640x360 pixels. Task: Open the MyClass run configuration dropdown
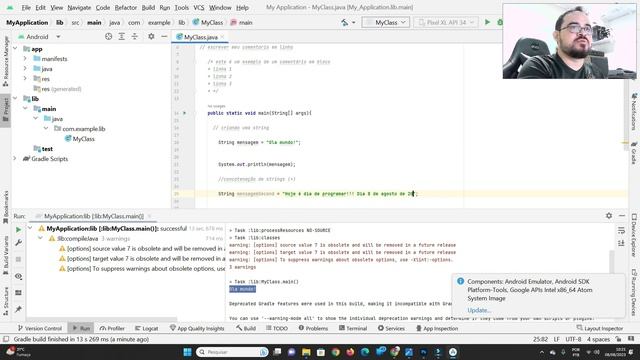click(x=386, y=22)
